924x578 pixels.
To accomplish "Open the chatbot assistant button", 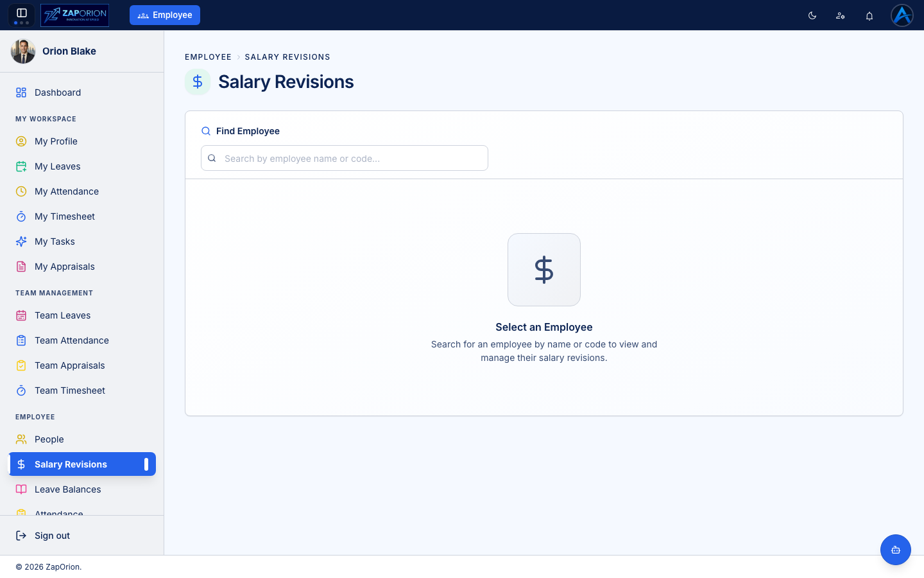I will click(896, 550).
